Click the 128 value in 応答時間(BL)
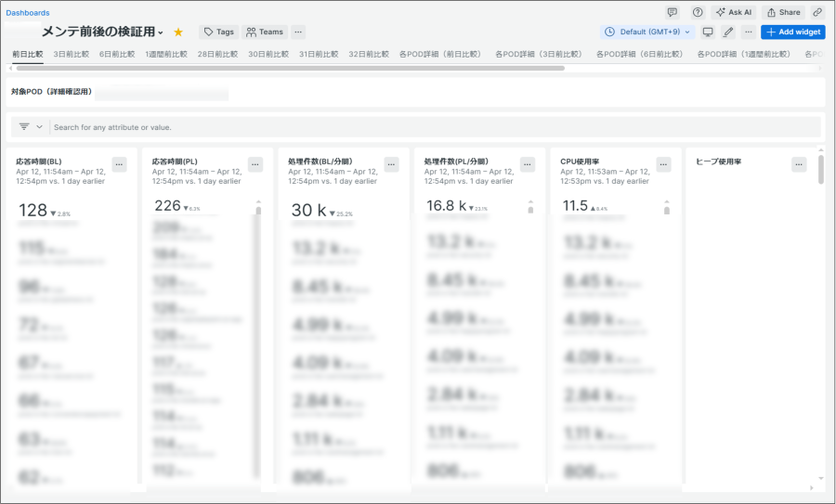The width and height of the screenshot is (836, 504). click(33, 211)
